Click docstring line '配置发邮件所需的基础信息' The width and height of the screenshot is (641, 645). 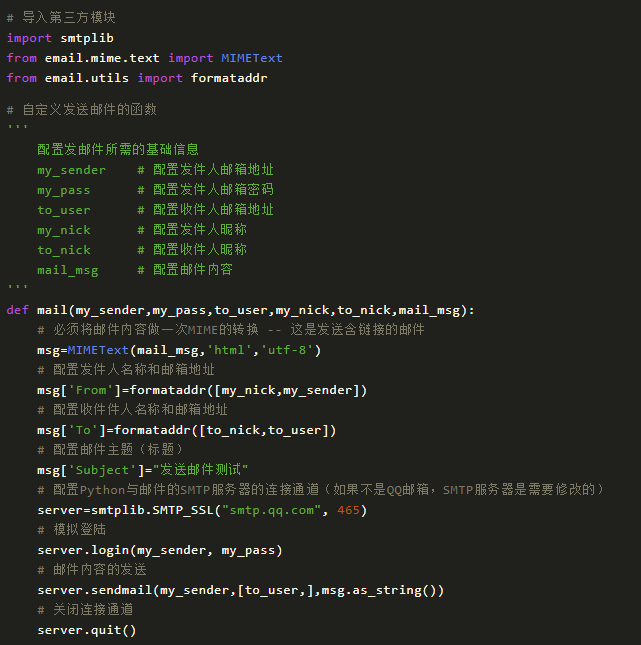(x=118, y=149)
